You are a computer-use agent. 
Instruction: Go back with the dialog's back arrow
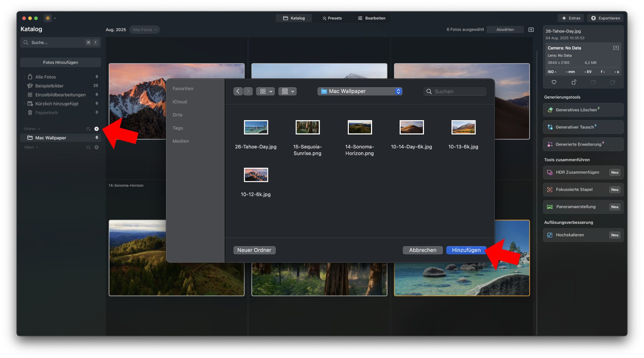tap(238, 92)
